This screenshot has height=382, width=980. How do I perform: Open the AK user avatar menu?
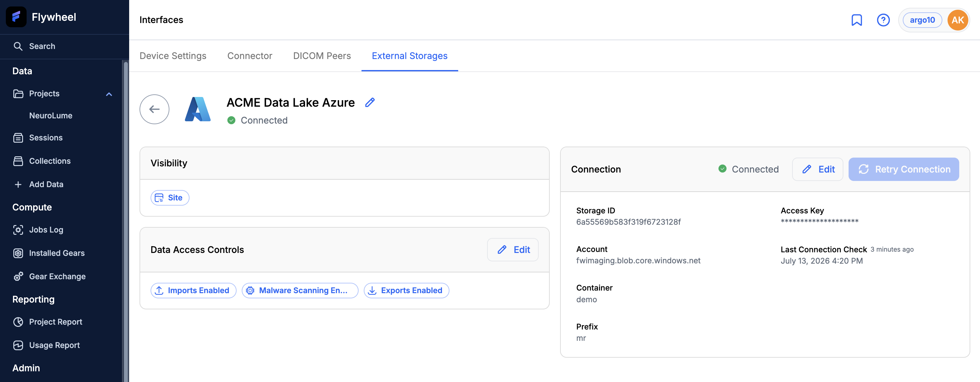click(958, 20)
